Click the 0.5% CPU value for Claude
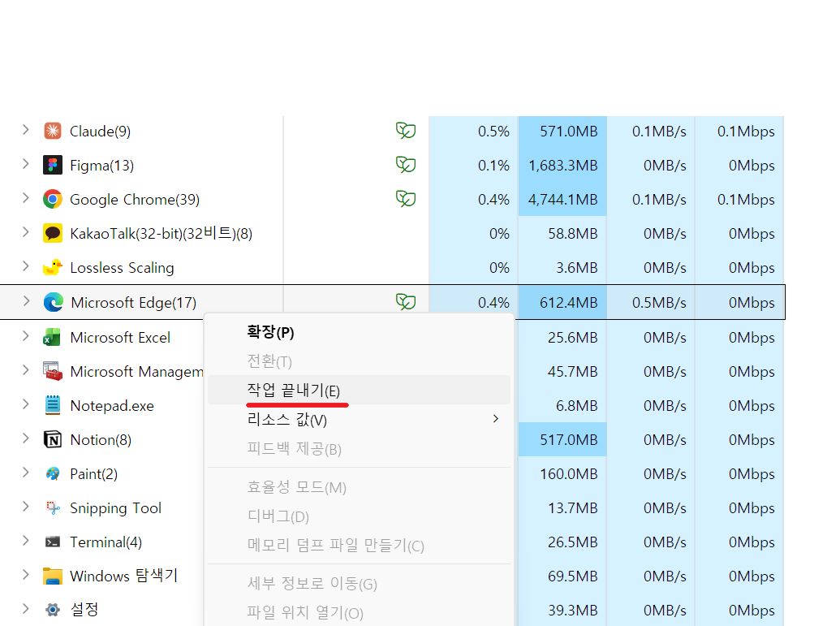This screenshot has height=626, width=840. tap(493, 132)
